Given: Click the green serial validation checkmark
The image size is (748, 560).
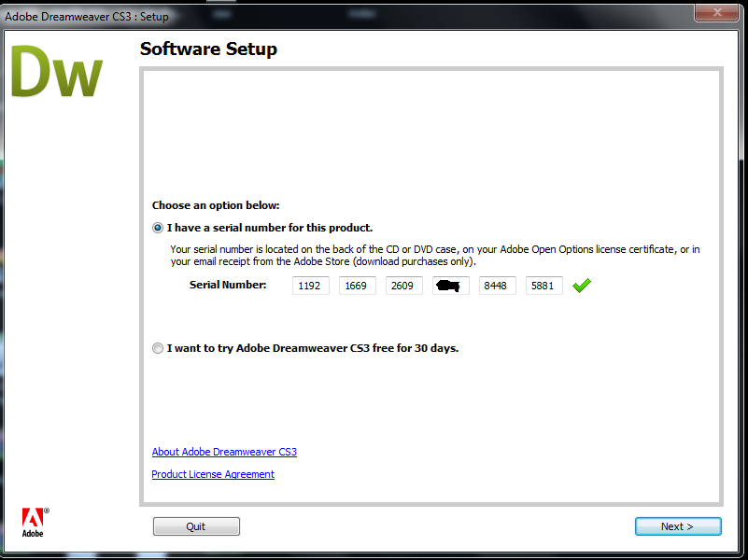Looking at the screenshot, I should [582, 286].
